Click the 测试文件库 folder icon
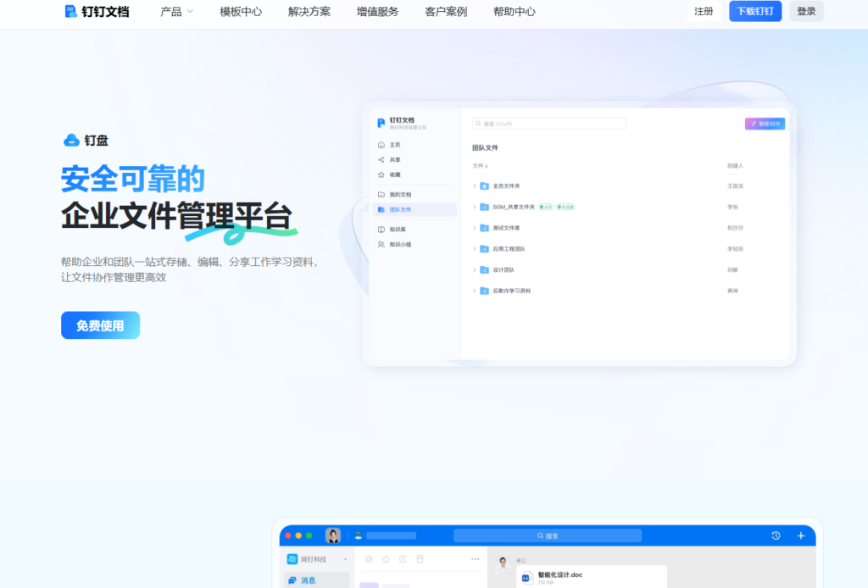This screenshot has height=588, width=868. click(484, 228)
